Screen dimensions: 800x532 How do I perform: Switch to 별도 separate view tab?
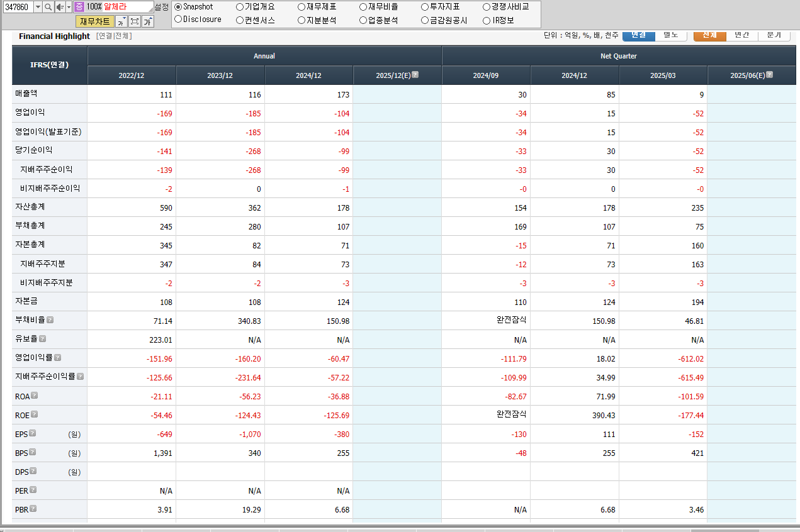[670, 35]
